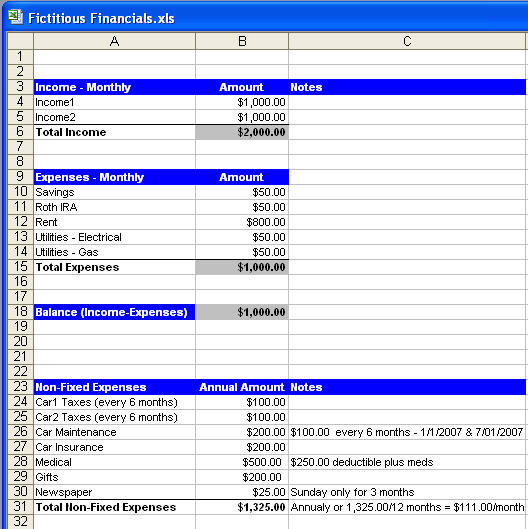Click the Amount header in row 3
Image resolution: width=528 pixels, height=529 pixels.
pos(242,87)
